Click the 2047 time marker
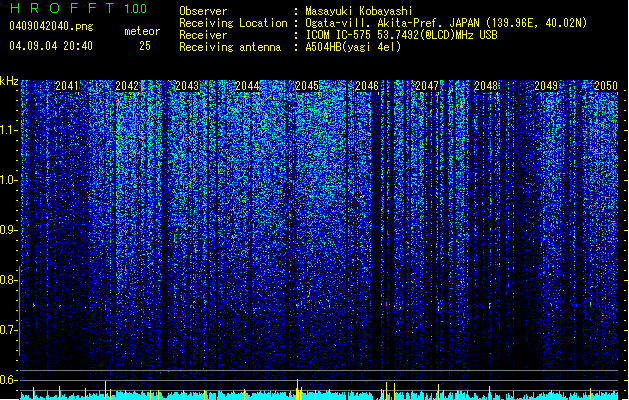Image resolution: width=629 pixels, height=400 pixels. (x=427, y=86)
